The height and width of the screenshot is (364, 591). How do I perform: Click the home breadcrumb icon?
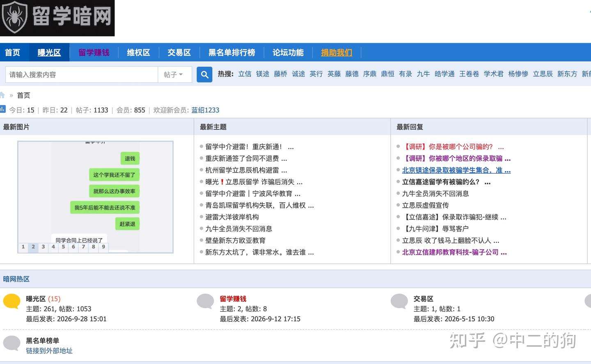tap(2, 95)
